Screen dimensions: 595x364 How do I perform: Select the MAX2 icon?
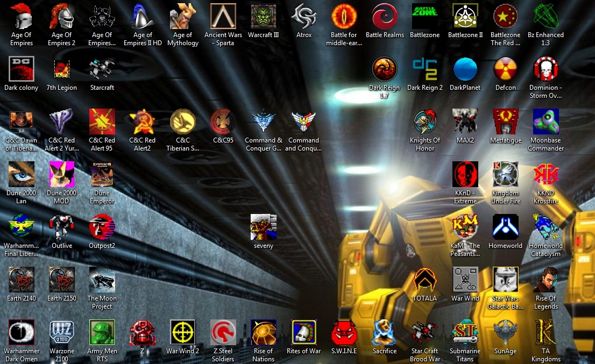pos(465,122)
